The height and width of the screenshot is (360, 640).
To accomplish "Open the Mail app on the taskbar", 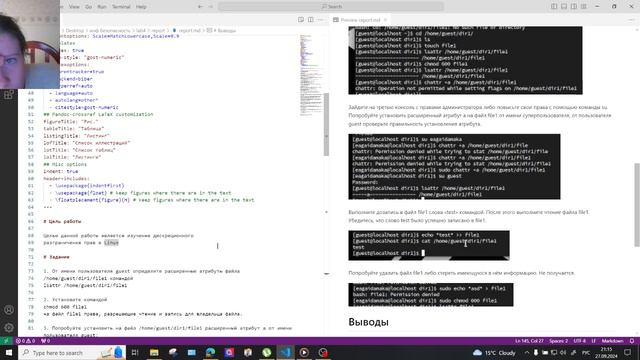I will 191,352.
